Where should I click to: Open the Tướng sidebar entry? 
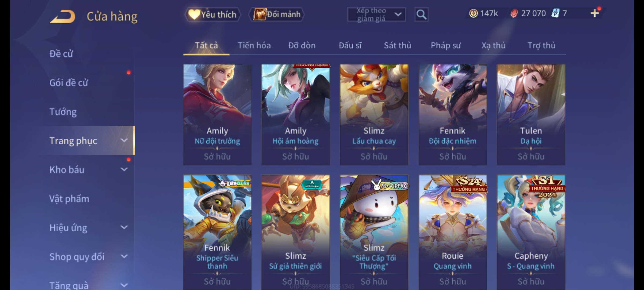pos(63,112)
